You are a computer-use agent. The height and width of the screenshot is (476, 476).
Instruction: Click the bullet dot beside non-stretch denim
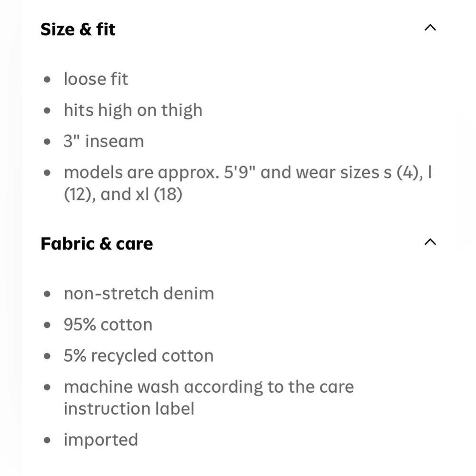pos(47,294)
